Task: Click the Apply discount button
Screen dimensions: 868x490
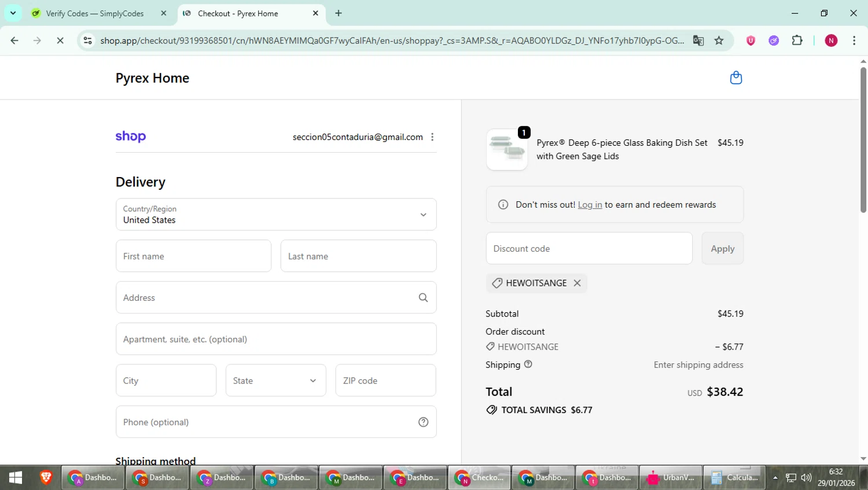Action: (x=723, y=249)
